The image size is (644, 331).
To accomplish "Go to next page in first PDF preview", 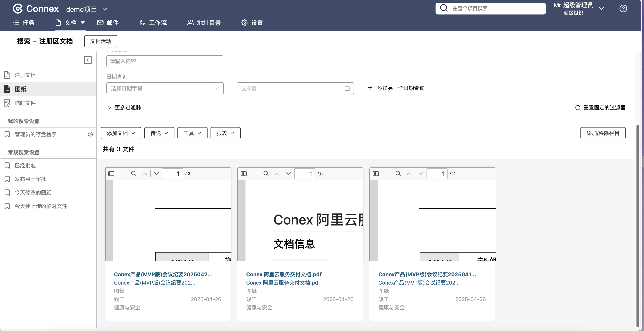I will [x=157, y=174].
